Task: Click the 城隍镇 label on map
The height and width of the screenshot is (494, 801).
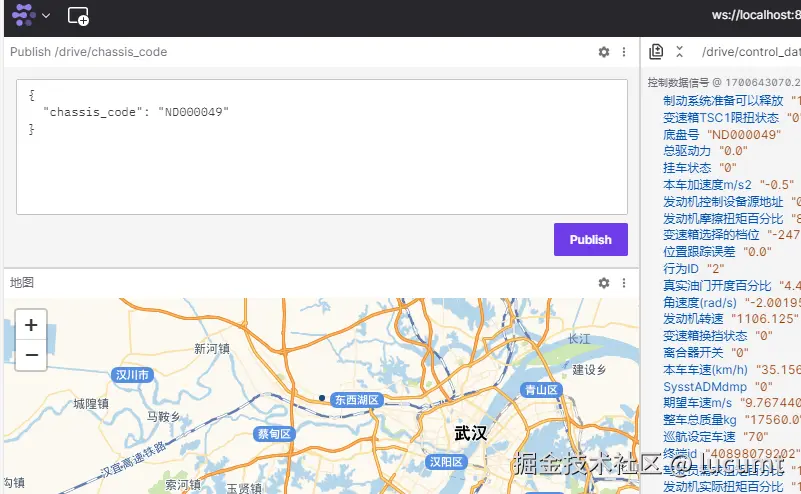Action: [x=91, y=404]
